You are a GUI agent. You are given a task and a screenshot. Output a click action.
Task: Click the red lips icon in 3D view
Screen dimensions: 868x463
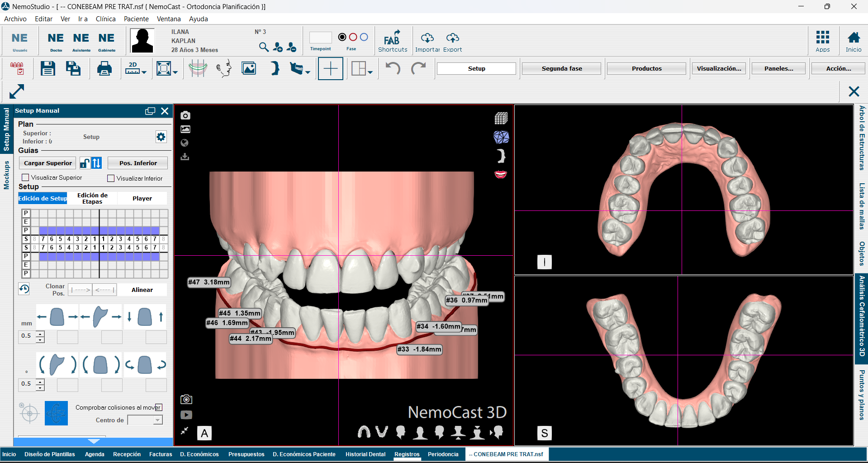click(x=501, y=174)
